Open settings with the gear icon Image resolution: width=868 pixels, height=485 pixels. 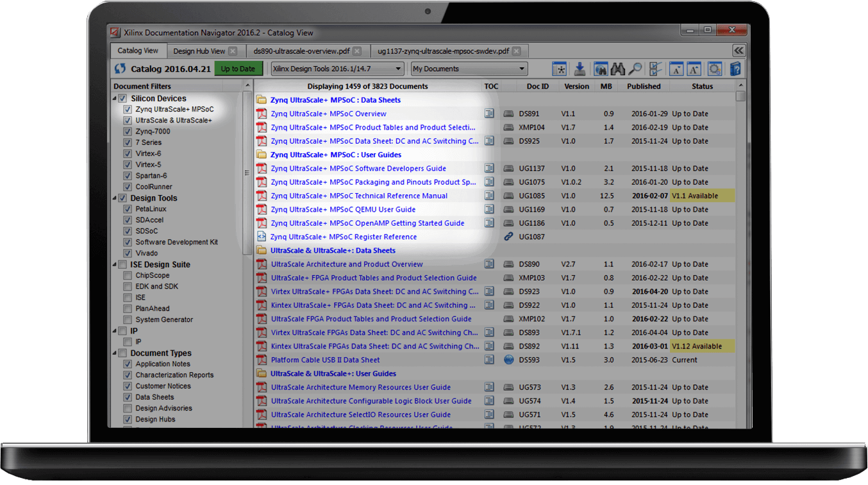click(x=715, y=69)
